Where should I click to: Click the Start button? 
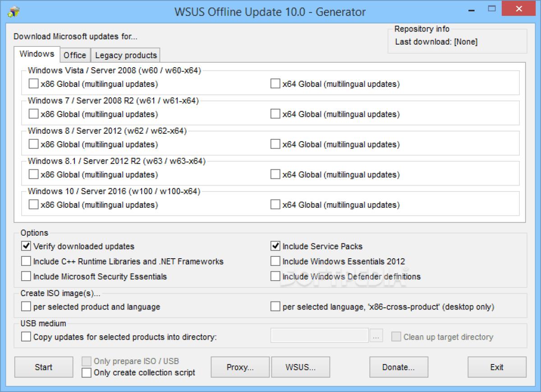pyautogui.click(x=43, y=367)
